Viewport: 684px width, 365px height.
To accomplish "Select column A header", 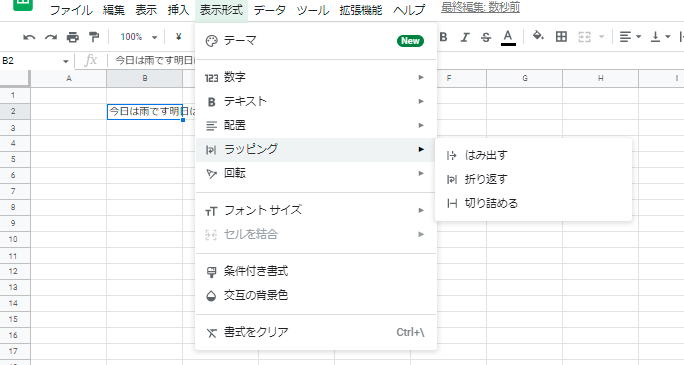I will tap(68, 78).
